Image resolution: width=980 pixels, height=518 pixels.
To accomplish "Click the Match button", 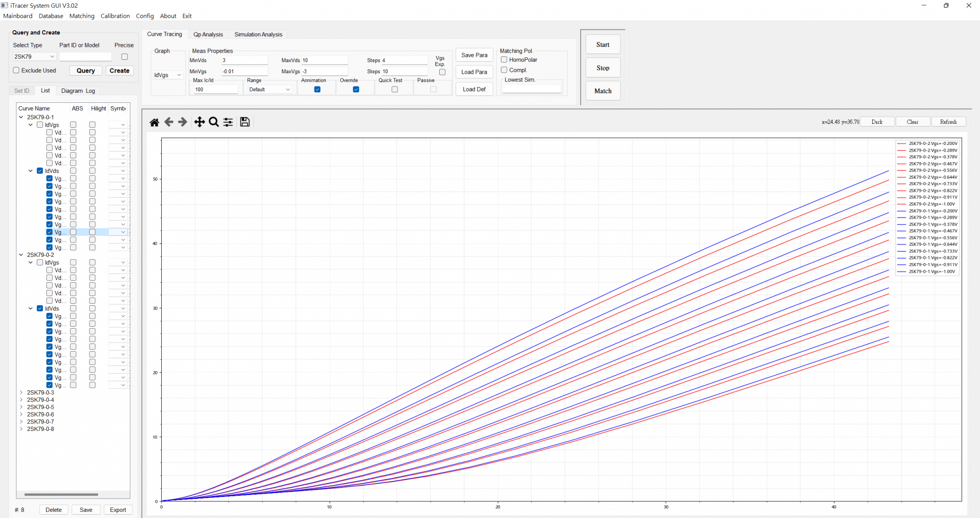I will point(603,91).
